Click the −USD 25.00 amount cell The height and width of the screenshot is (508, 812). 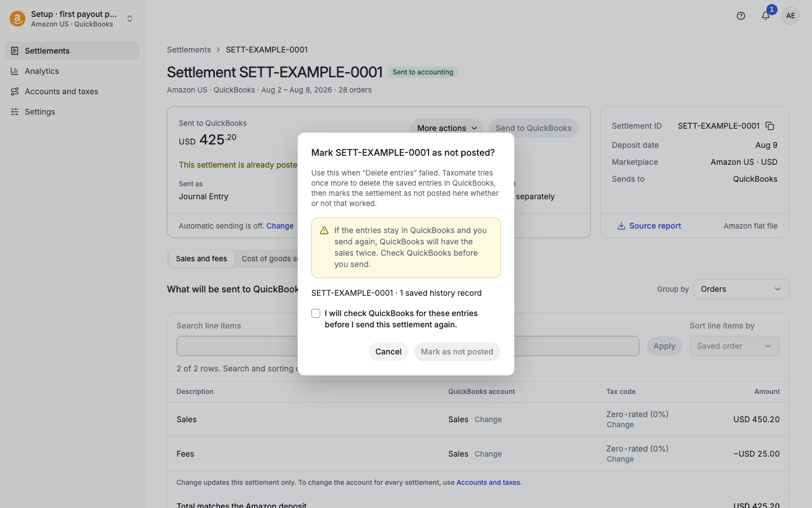click(x=756, y=454)
